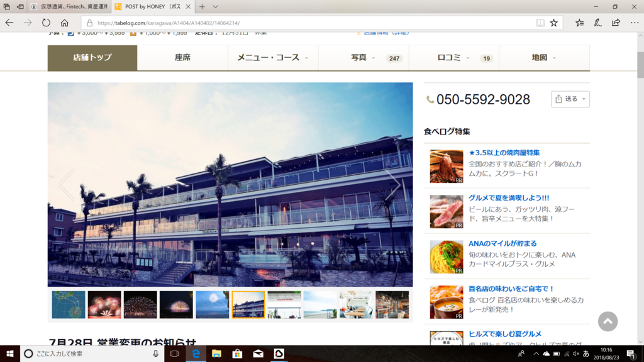644x362 pixels.
Task: Click the address bar URL field
Action: tap(308, 23)
